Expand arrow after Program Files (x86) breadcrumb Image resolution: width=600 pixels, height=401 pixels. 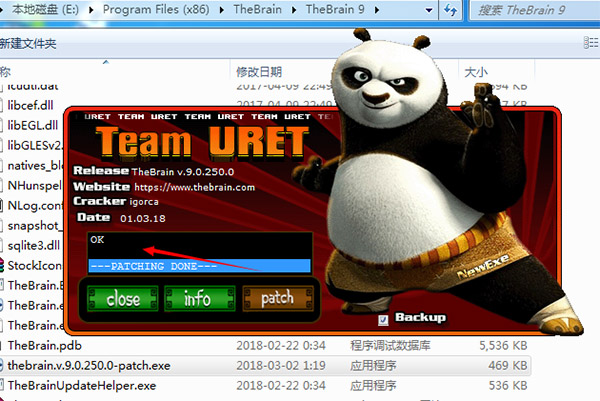click(x=222, y=10)
